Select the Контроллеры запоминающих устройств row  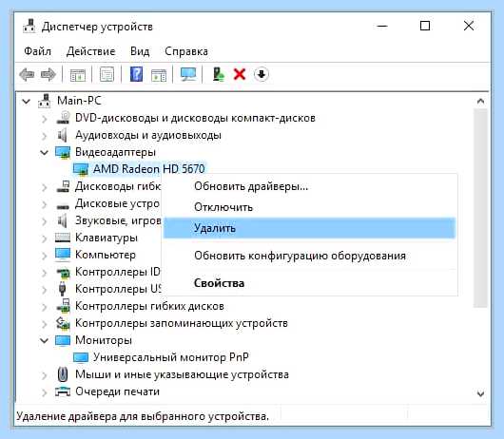coord(182,323)
